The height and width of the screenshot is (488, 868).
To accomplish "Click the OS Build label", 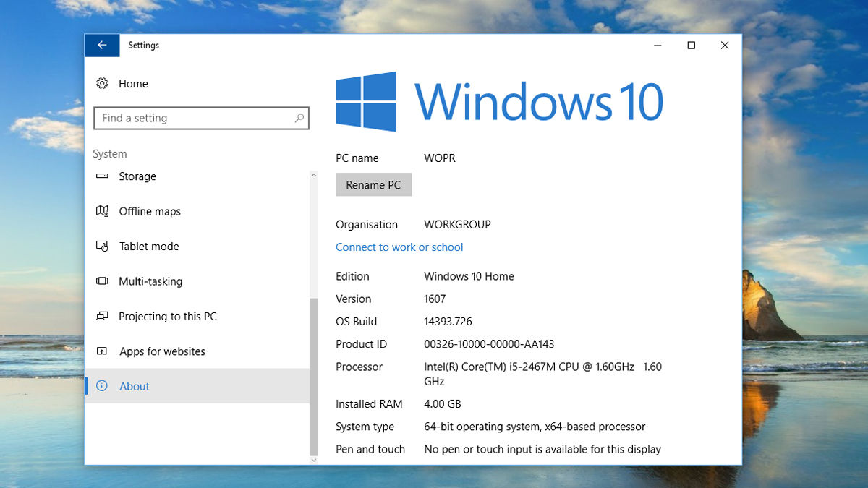I will tap(357, 322).
